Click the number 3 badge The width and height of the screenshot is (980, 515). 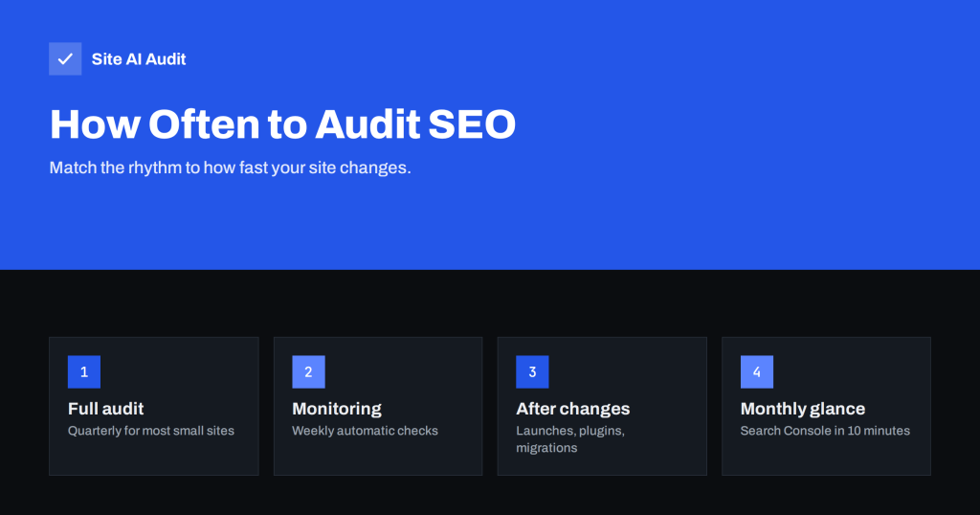[x=532, y=371]
